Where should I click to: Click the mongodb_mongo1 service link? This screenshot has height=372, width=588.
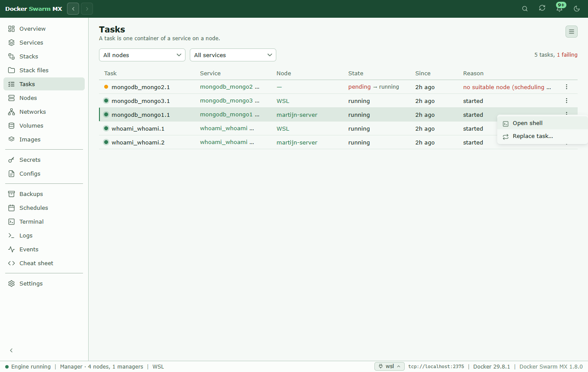click(x=226, y=115)
